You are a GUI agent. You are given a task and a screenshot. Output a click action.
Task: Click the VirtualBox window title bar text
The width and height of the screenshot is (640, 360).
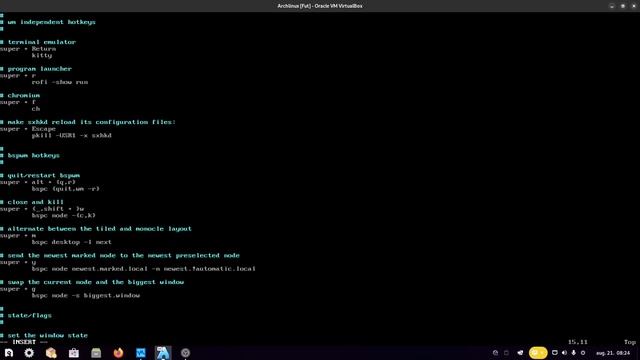[320, 6]
